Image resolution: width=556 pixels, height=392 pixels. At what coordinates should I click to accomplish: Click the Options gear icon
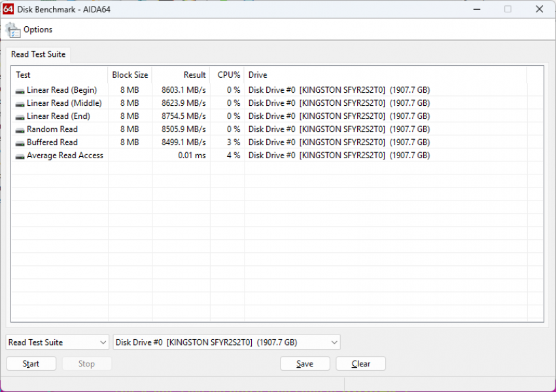13,30
